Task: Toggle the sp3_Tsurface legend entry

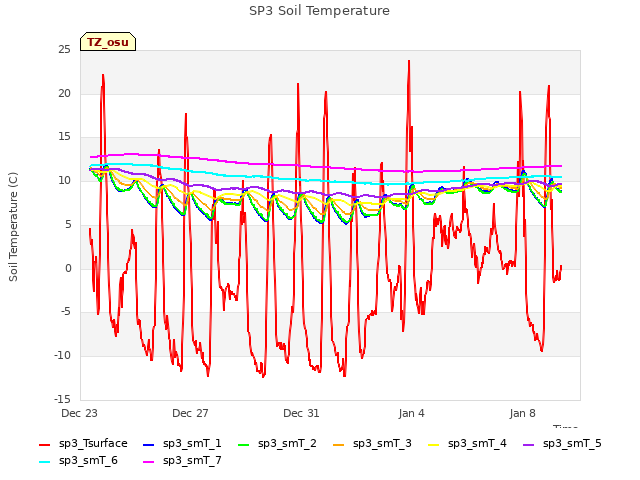Action: tap(83, 443)
